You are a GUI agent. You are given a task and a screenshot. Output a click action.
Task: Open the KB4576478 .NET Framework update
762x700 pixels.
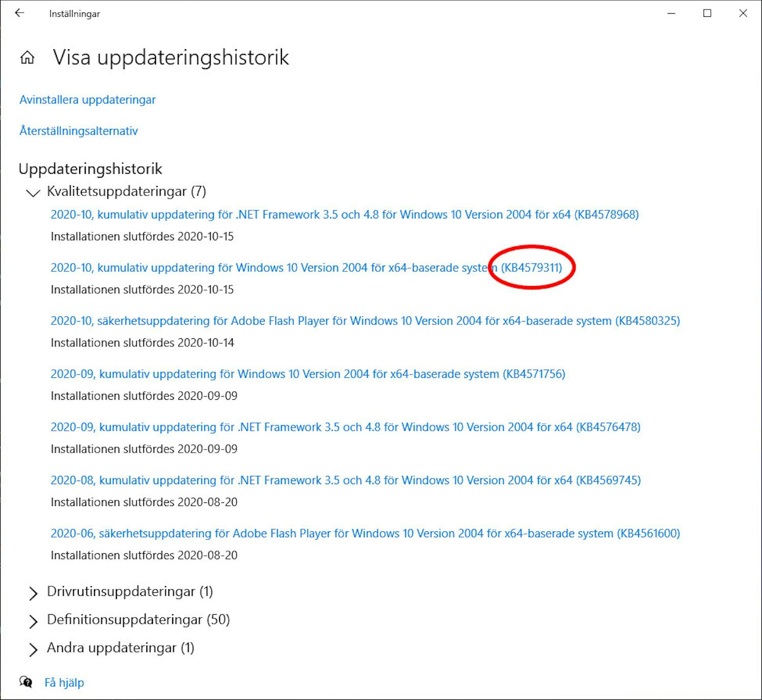[x=345, y=427]
